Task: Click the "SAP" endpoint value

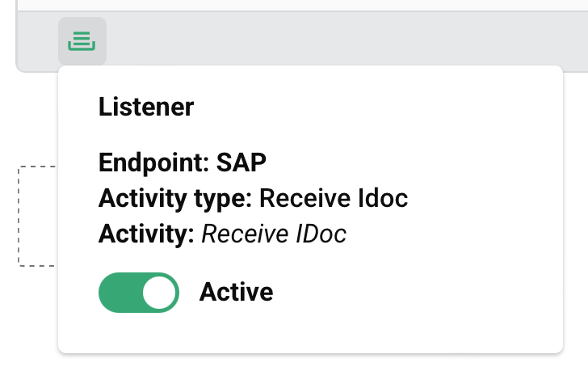Action: click(x=241, y=162)
